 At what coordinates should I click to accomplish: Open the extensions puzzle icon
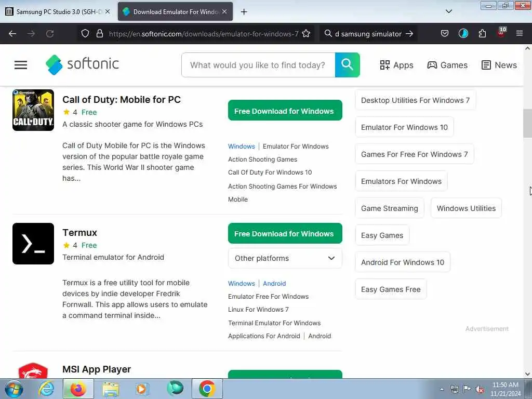[x=482, y=34]
